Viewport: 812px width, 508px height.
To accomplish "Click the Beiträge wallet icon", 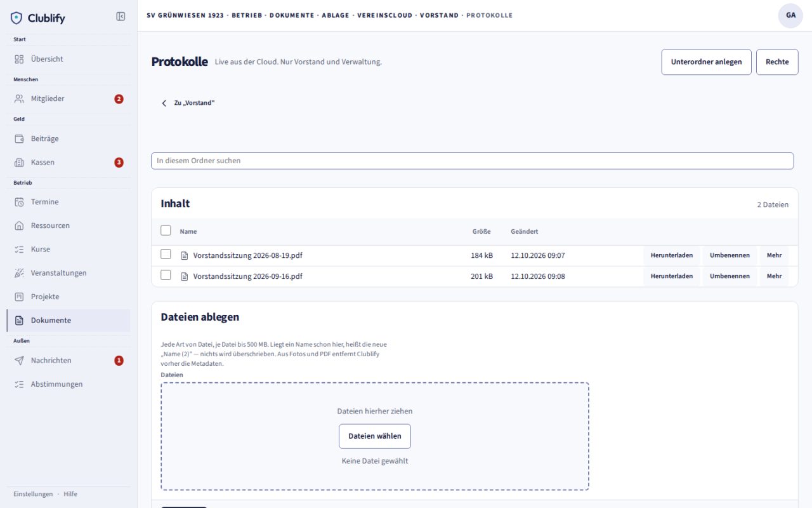I will point(19,138).
